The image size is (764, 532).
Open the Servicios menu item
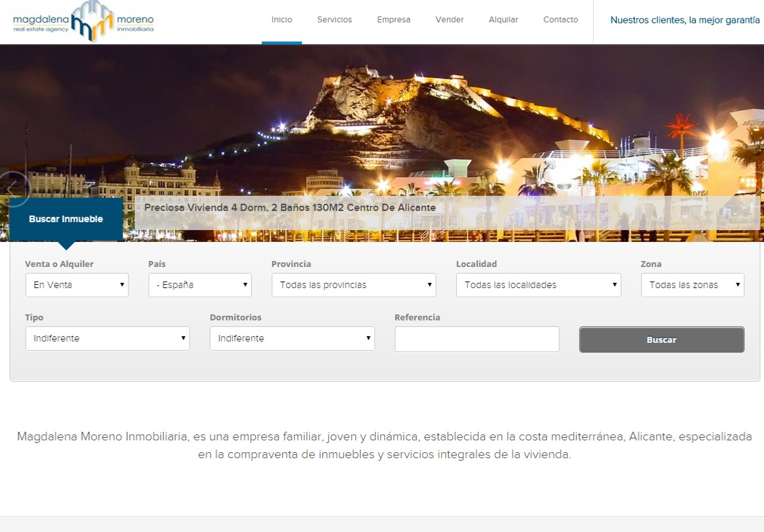point(334,20)
